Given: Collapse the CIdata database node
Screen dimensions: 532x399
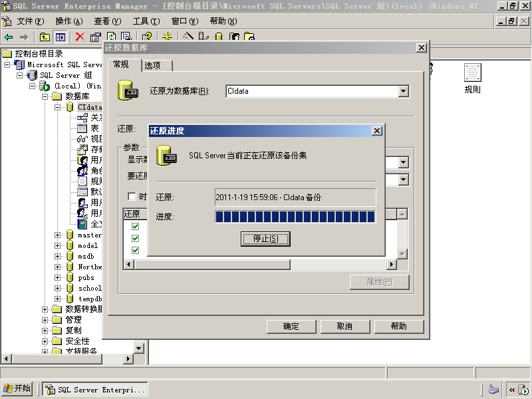Looking at the screenshot, I should (57, 107).
